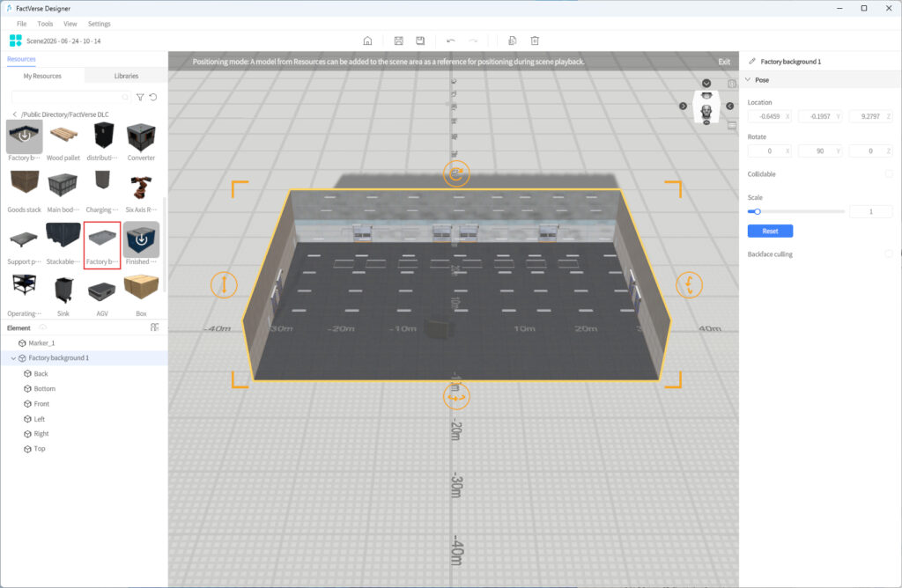
Task: Select the Wood pallet thumbnail
Action: pyautogui.click(x=63, y=136)
